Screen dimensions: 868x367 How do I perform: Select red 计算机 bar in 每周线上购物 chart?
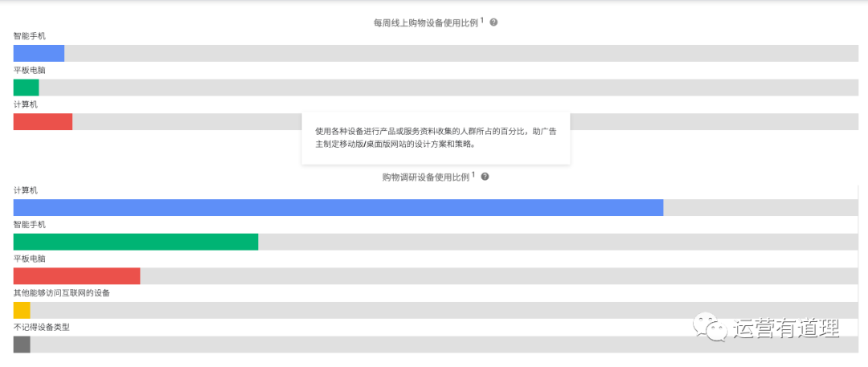(43, 121)
